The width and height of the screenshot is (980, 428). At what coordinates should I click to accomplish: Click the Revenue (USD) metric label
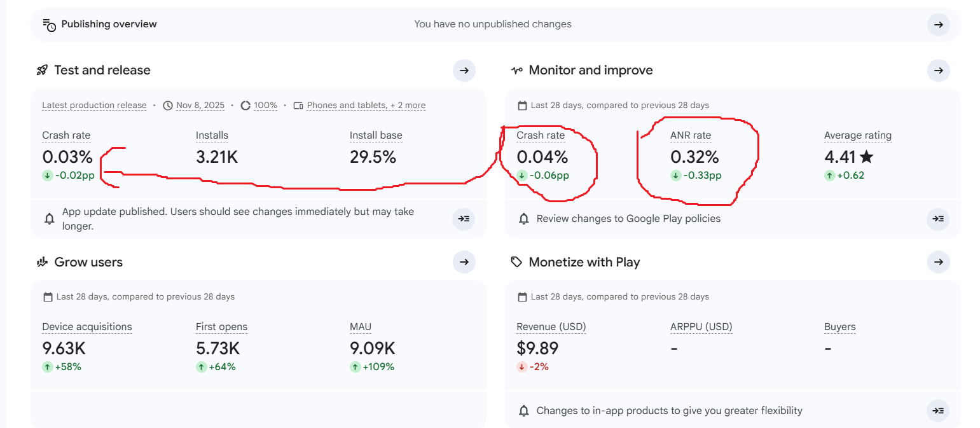pos(551,327)
